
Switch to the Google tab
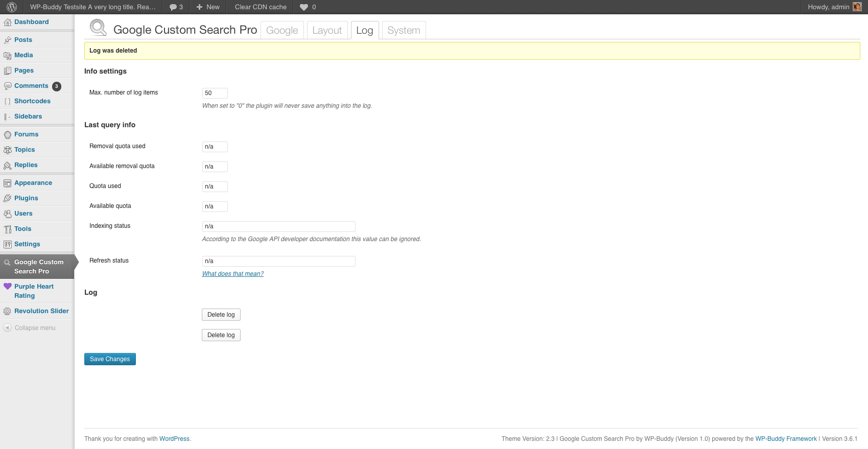(282, 30)
